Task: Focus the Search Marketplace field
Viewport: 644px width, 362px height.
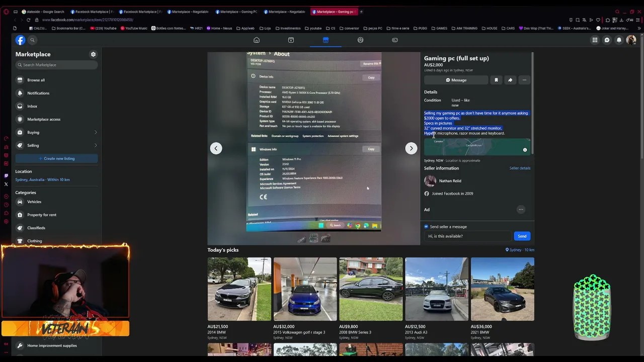Action: (x=56, y=65)
